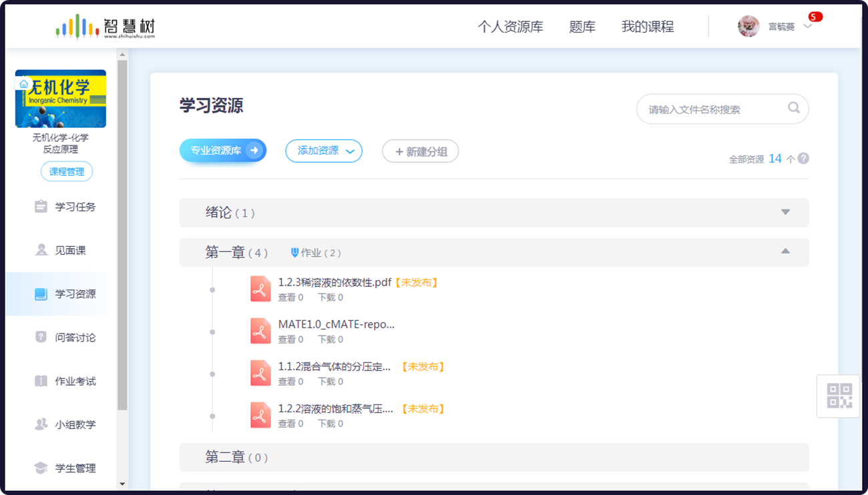Click the PDF icon for 1.2.3稀溶液的依数性
The image size is (868, 495).
tap(260, 288)
